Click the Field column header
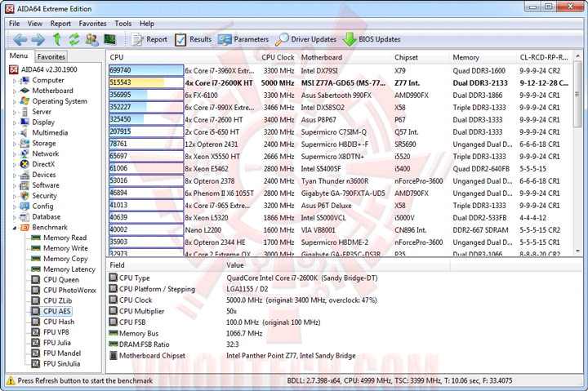Viewport: 588px width, 391px height. coord(165,265)
